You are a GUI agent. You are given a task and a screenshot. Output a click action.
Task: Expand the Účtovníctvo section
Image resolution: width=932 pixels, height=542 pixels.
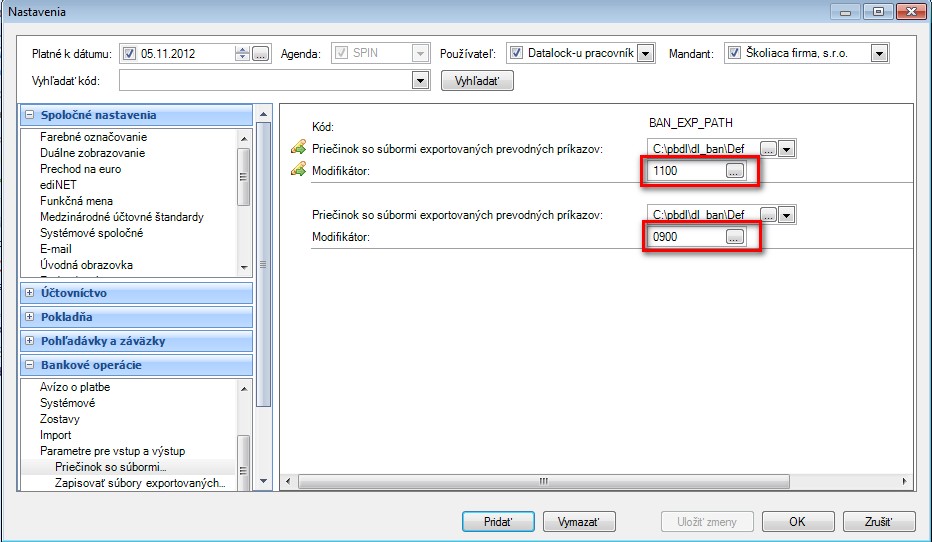coord(29,293)
